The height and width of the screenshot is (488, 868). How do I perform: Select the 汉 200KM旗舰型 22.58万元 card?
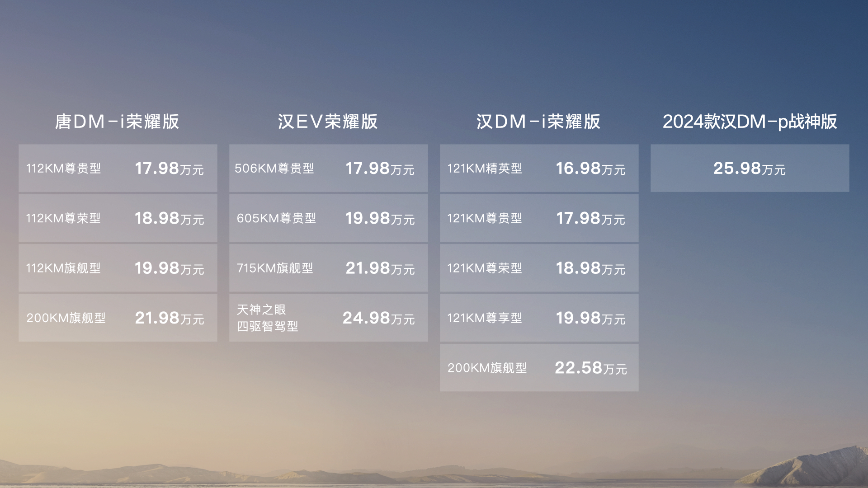(539, 367)
